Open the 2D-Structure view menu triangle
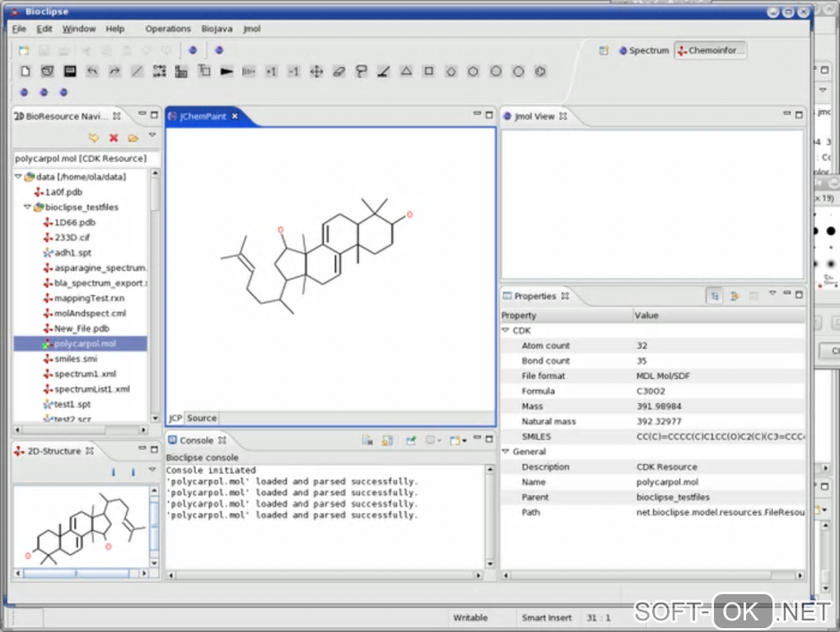This screenshot has width=840, height=632. 152,469
